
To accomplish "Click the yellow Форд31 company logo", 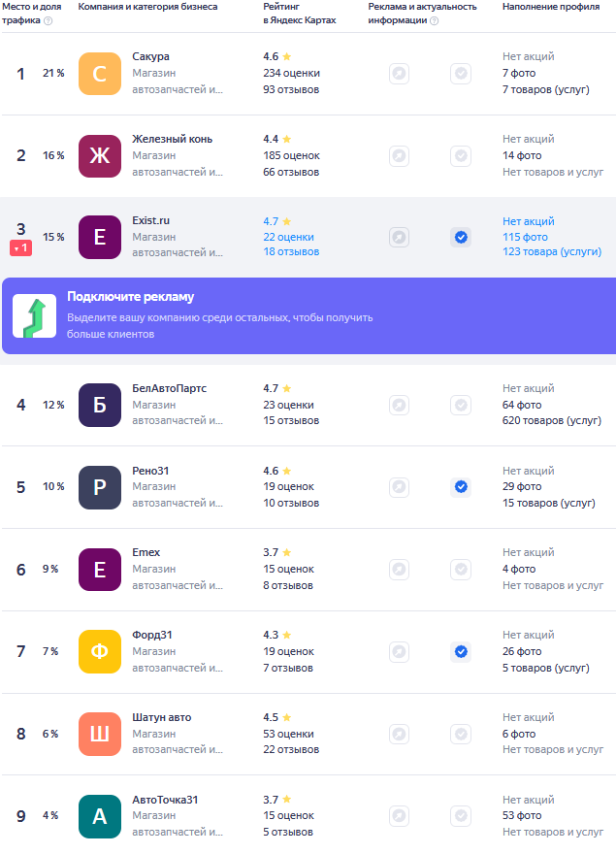I will click(100, 651).
